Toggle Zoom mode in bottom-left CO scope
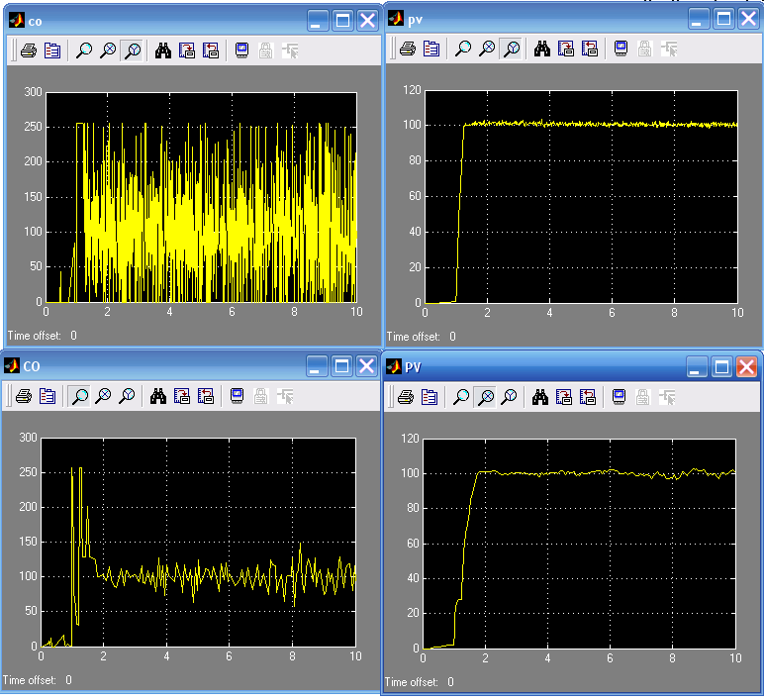Viewport: 764px width, 700px height. coord(79,396)
